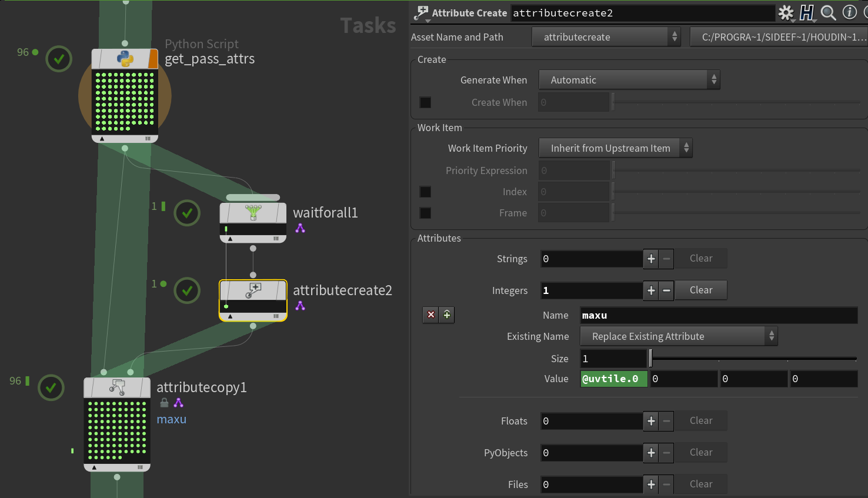This screenshot has width=868, height=498.
Task: Enable the Index checkbox
Action: click(425, 191)
